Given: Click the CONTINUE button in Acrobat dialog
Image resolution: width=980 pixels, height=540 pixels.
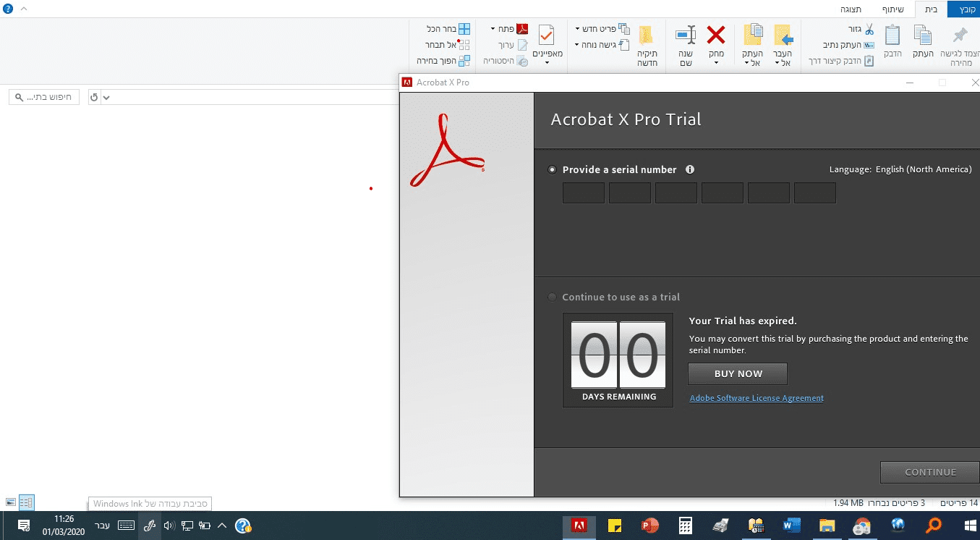Looking at the screenshot, I should [x=930, y=472].
